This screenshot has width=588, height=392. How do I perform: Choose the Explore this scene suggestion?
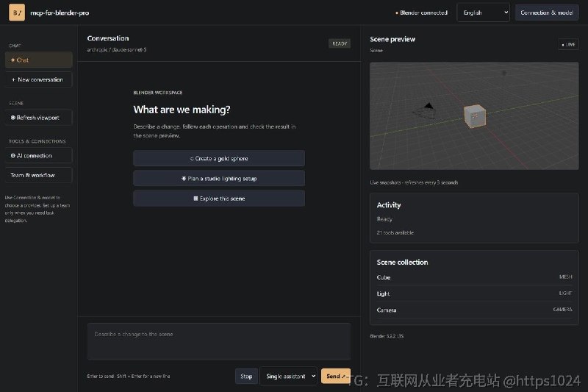point(219,199)
